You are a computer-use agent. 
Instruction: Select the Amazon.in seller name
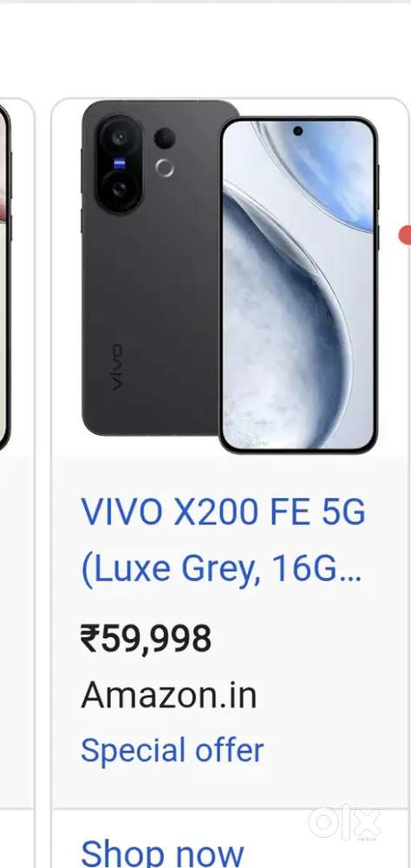(169, 694)
